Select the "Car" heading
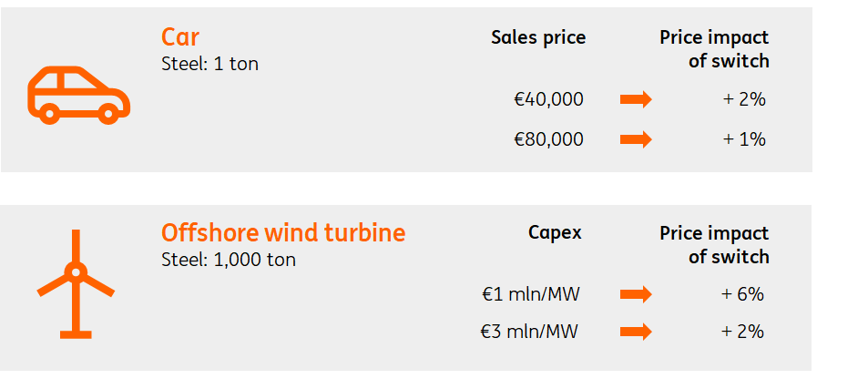 click(x=180, y=37)
